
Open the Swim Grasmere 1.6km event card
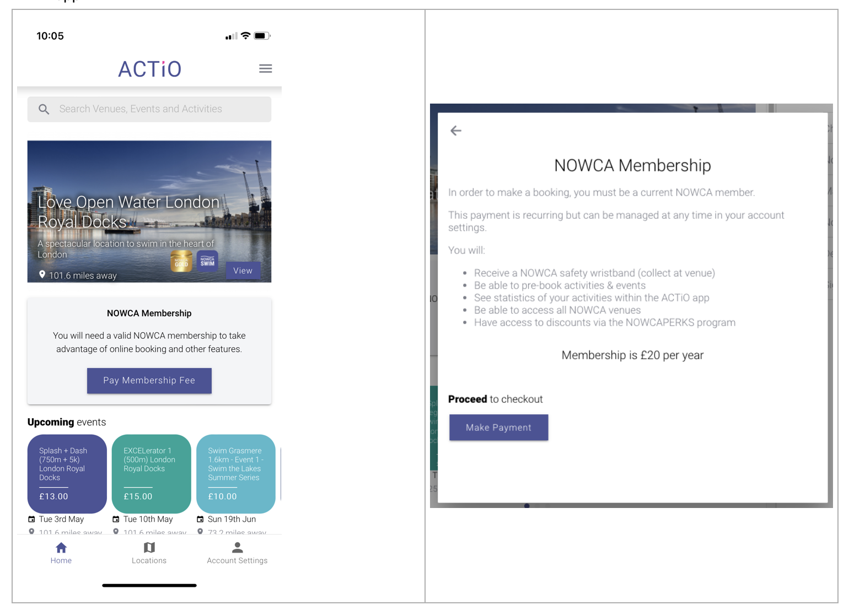coord(236,474)
